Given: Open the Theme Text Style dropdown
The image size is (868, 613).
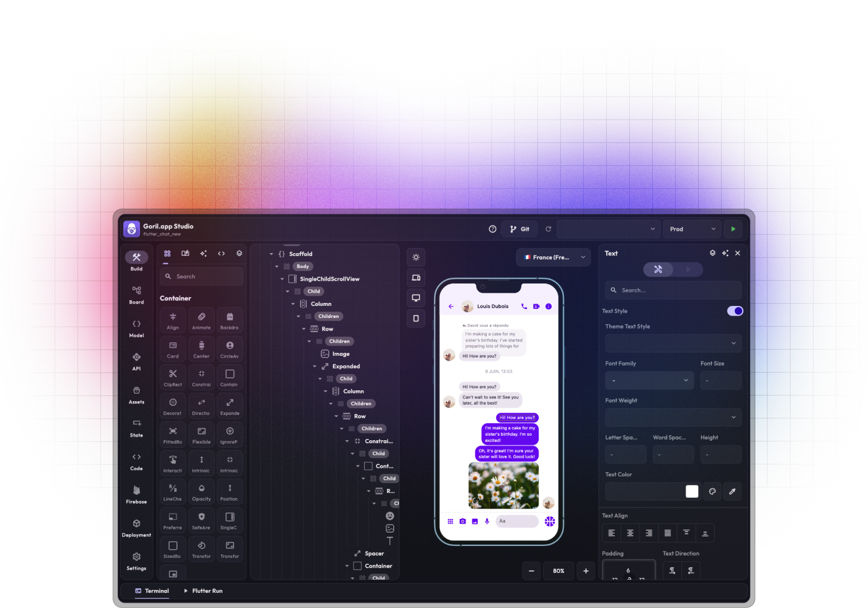Looking at the screenshot, I should point(672,343).
